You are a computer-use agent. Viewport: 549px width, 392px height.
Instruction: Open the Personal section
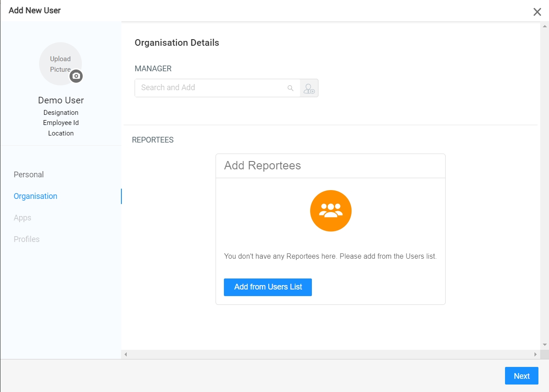click(29, 175)
